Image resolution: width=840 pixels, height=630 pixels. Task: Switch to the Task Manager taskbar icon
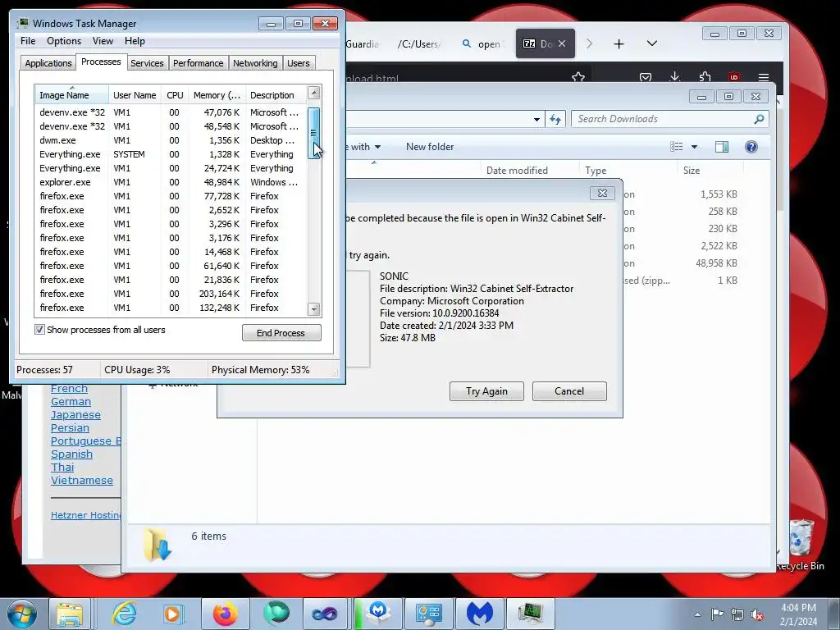531,614
